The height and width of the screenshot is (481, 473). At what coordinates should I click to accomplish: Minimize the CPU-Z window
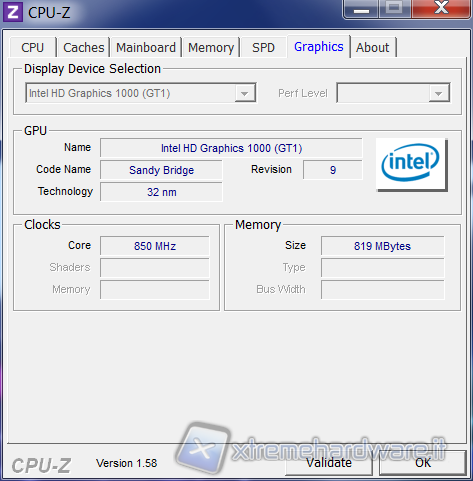click(x=361, y=9)
